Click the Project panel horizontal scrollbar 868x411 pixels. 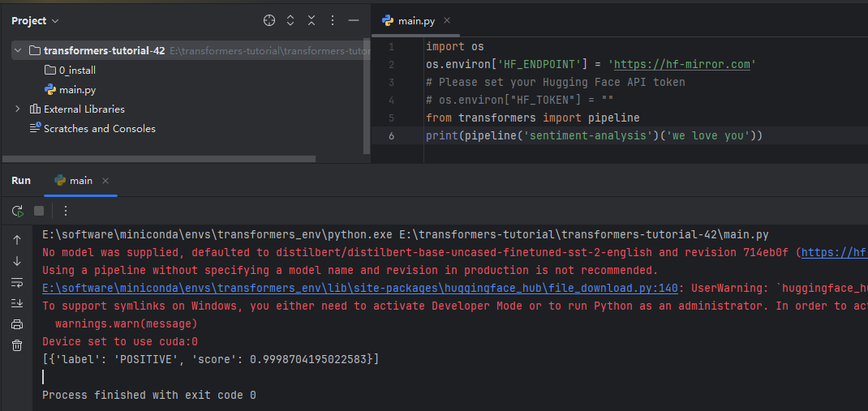(160, 159)
